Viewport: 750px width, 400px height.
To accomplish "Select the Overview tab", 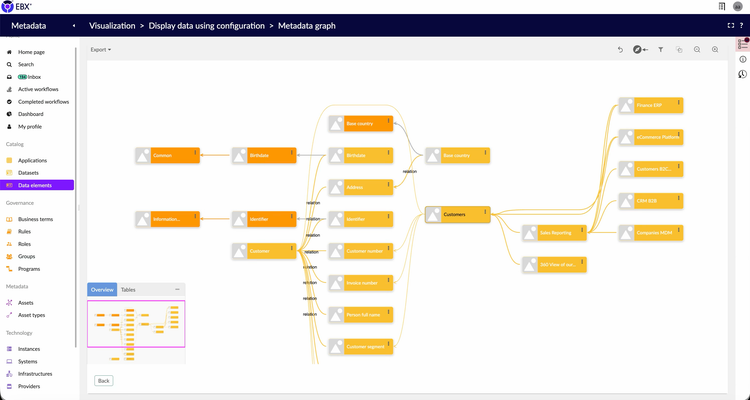I will click(102, 289).
